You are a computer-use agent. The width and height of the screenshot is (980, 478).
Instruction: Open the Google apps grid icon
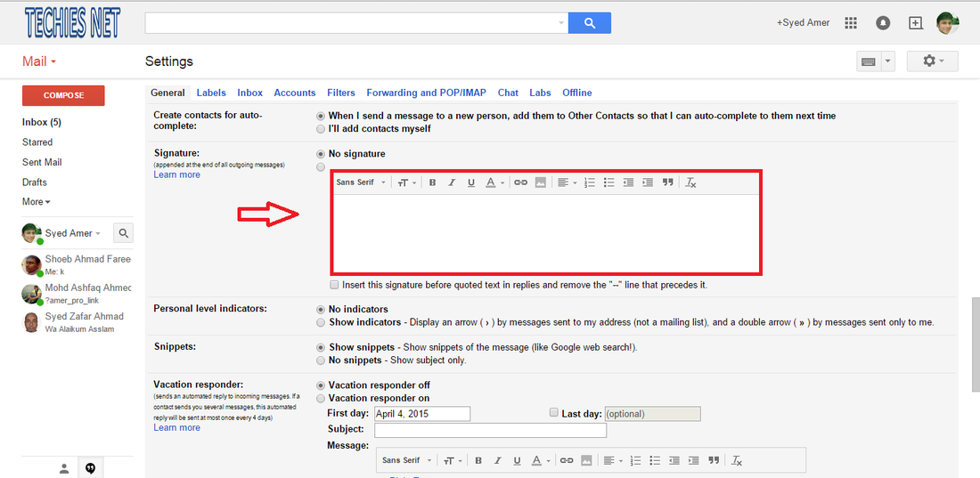point(850,23)
